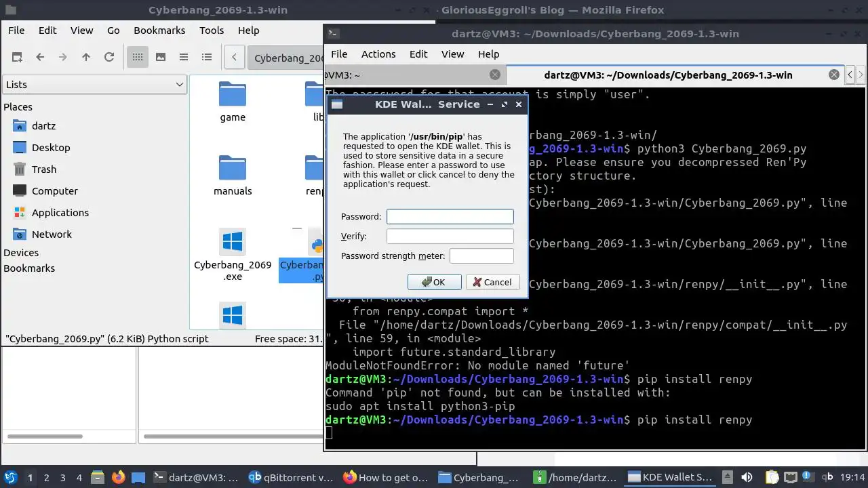Click the qBittorrent tray icon
This screenshot has width=868, height=488.
pyautogui.click(x=827, y=477)
